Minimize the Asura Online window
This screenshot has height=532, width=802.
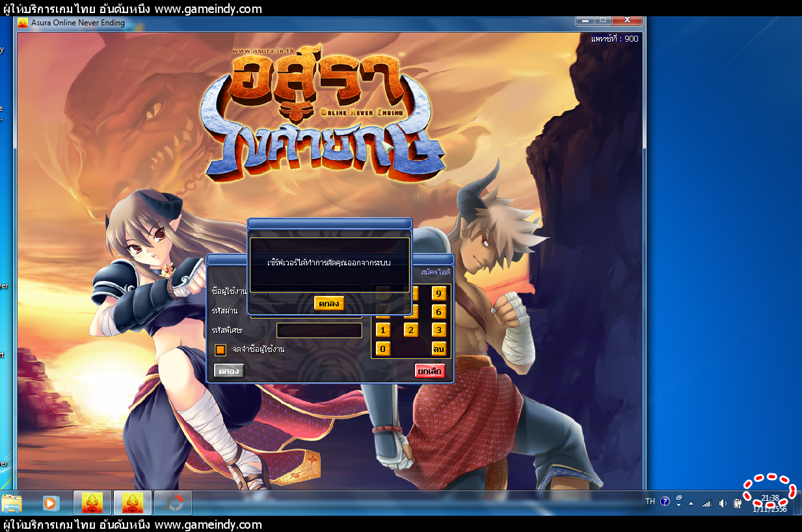586,21
